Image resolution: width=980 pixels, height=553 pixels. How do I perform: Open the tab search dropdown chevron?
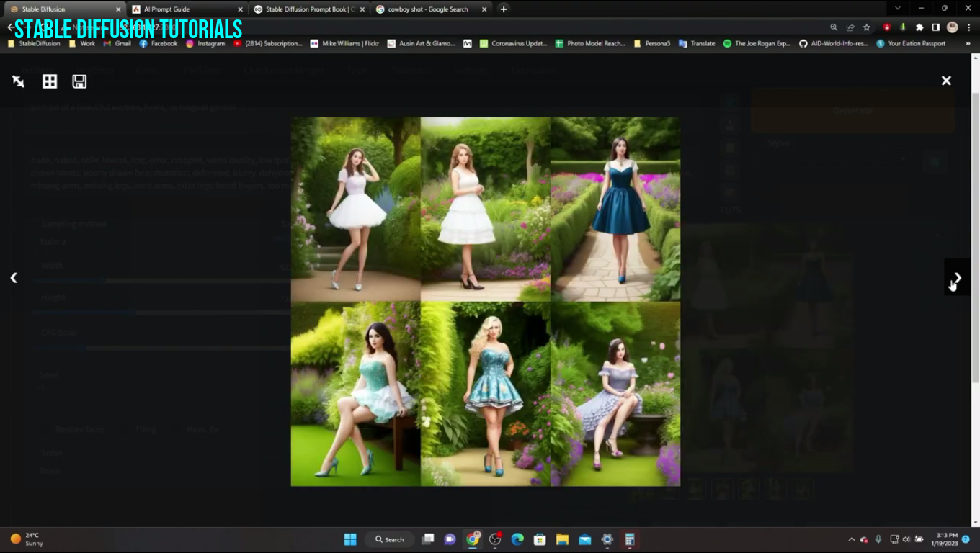897,8
